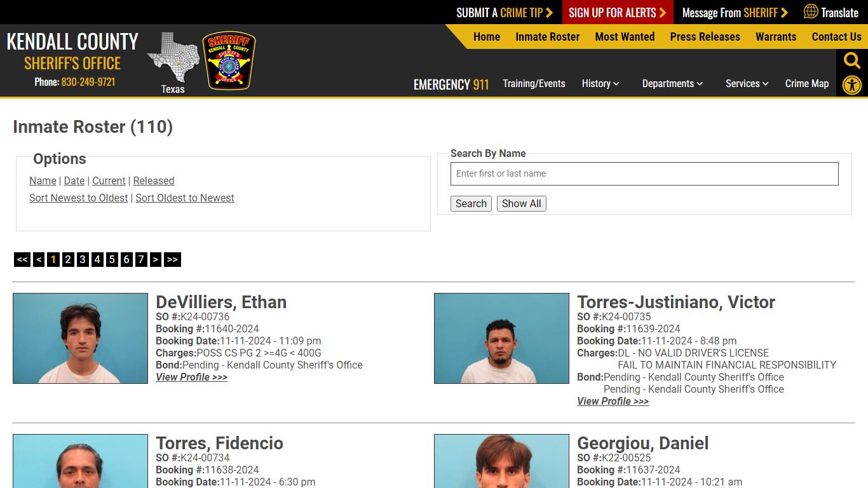This screenshot has width=868, height=488.
Task: Click the name DeVilliers, Ethan
Action: click(x=221, y=302)
